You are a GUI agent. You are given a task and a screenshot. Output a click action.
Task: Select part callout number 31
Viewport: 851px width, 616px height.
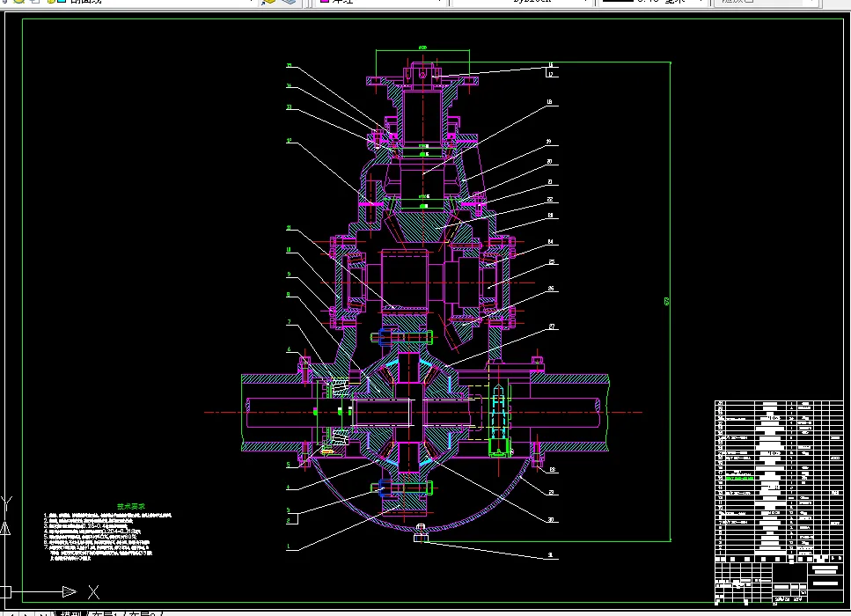(551, 555)
